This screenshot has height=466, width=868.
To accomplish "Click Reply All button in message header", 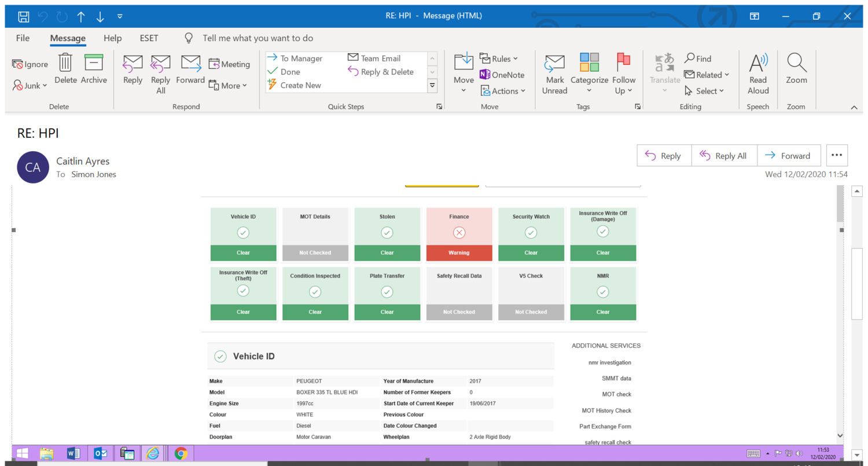I will pyautogui.click(x=724, y=156).
